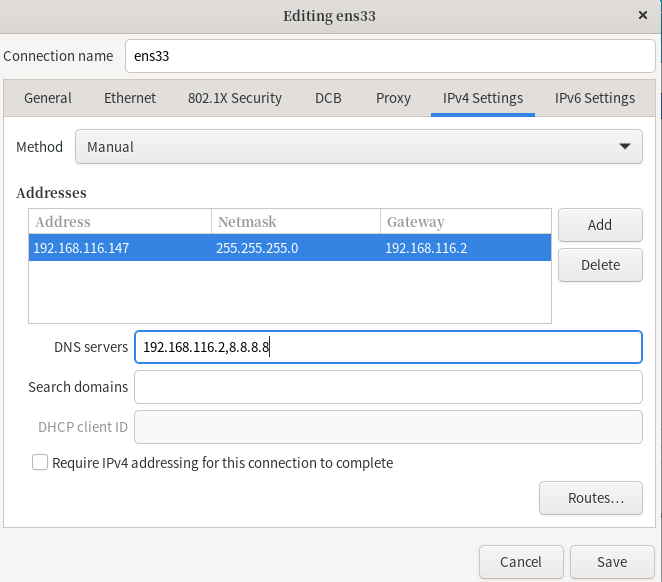Select the 192.168.116.147 address cell
Viewport: 662px width, 582px height.
click(82, 248)
